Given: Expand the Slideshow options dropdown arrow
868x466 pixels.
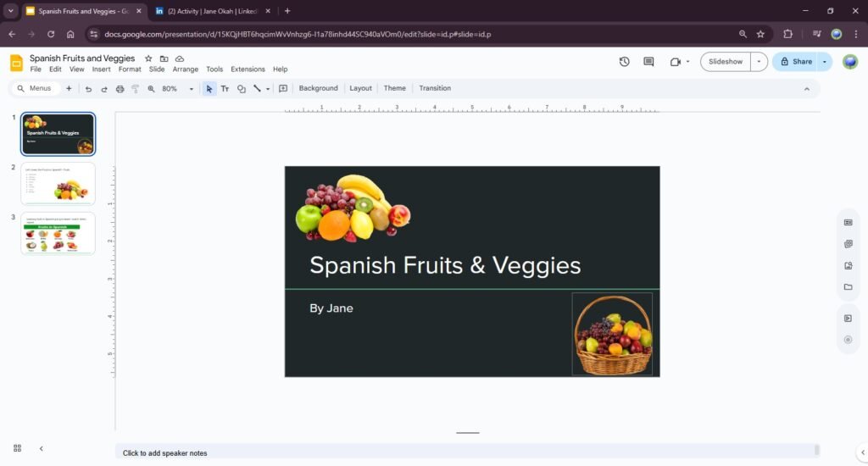Looking at the screenshot, I should point(759,62).
